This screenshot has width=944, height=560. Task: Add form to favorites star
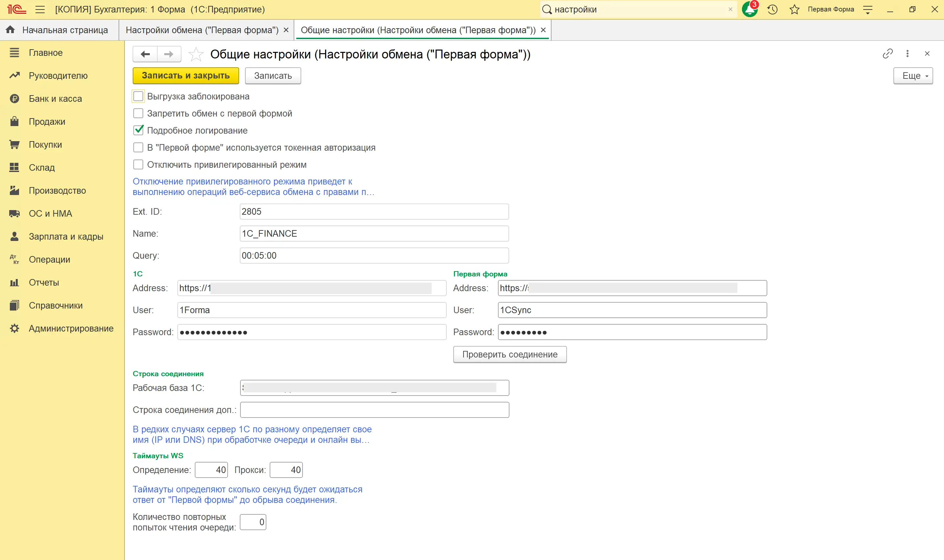195,54
